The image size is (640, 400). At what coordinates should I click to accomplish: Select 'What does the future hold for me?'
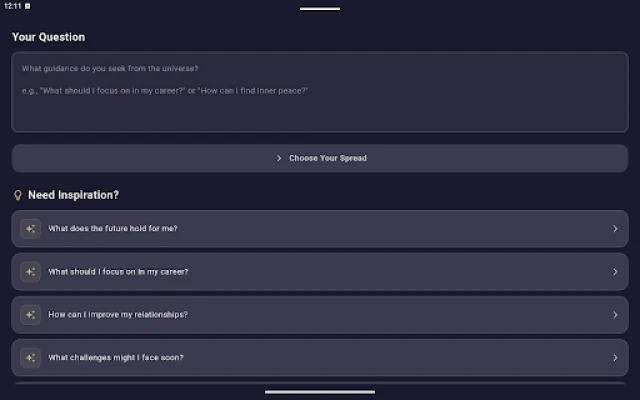click(x=113, y=229)
